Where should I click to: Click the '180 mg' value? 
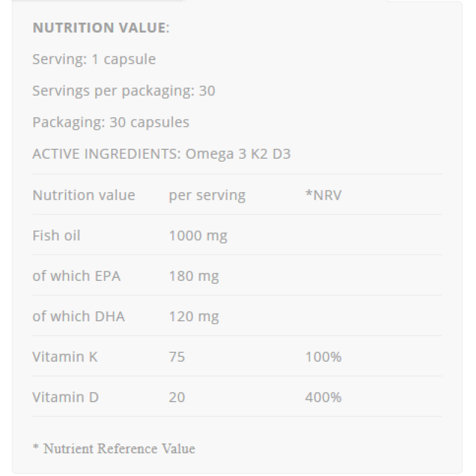(x=194, y=276)
